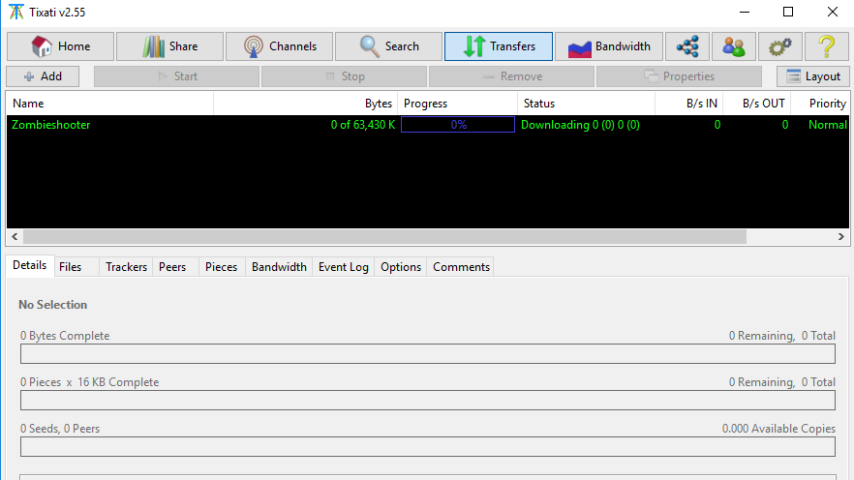Click the Bytes Complete progress bar

pos(428,354)
